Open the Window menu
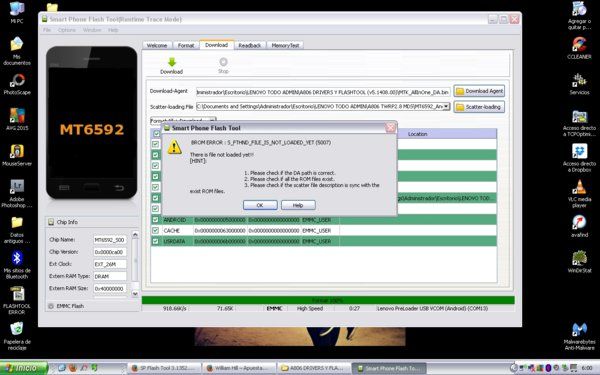Viewport: 600px width, 375px height. coord(92,30)
